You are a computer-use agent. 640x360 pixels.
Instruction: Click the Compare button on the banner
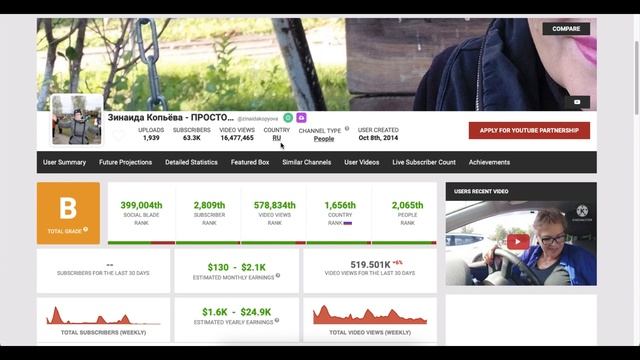pos(566,29)
